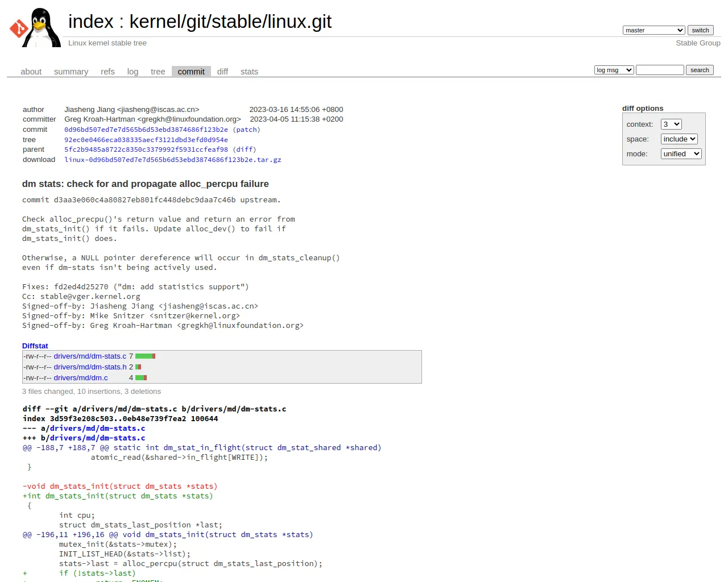
Task: Expand the context lines dropdown
Action: coord(671,124)
